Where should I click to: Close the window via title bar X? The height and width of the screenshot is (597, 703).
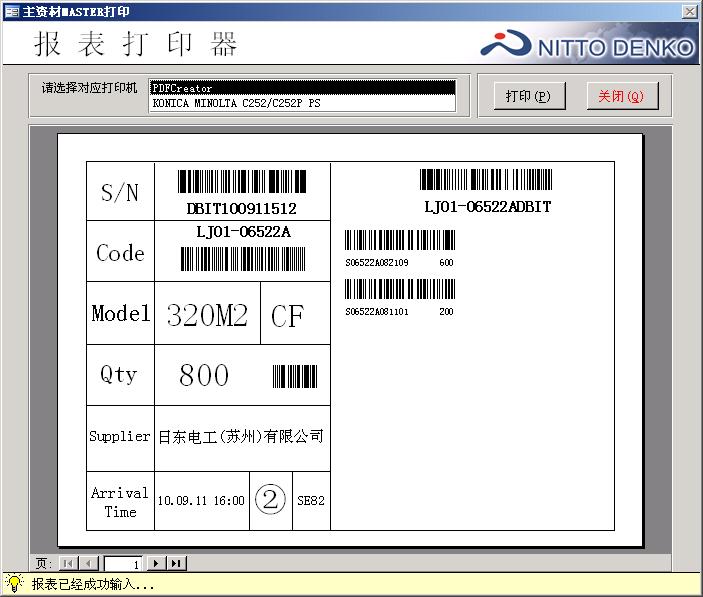(x=689, y=11)
